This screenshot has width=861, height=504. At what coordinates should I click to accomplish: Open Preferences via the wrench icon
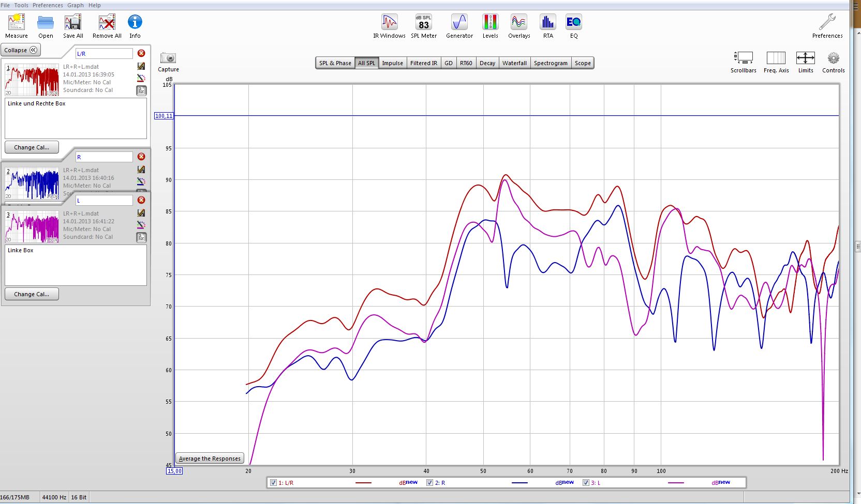827,22
